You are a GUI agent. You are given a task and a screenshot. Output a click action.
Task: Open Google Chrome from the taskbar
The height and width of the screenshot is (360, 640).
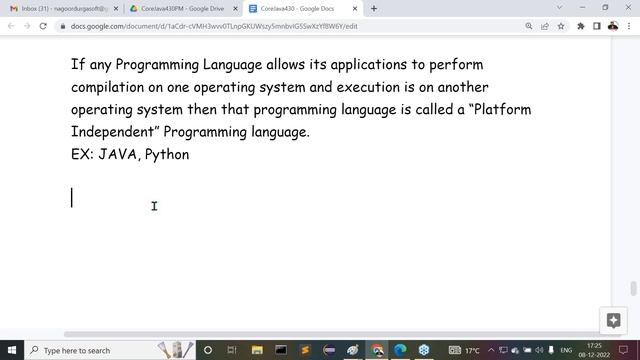pos(377,350)
